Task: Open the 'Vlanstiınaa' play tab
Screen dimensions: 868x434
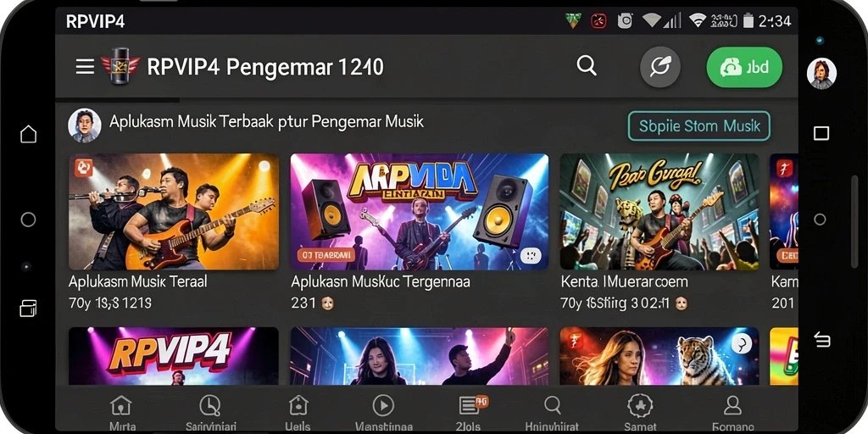Action: pyautogui.click(x=383, y=413)
